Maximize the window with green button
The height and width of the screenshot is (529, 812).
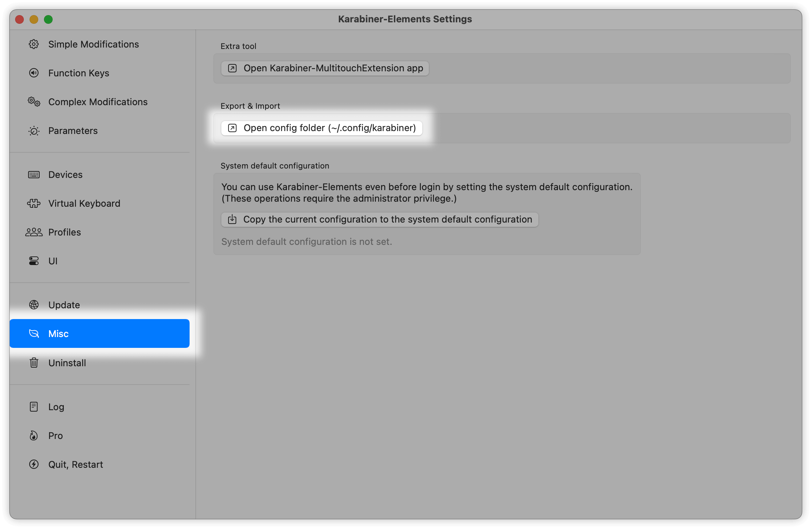[x=48, y=19]
